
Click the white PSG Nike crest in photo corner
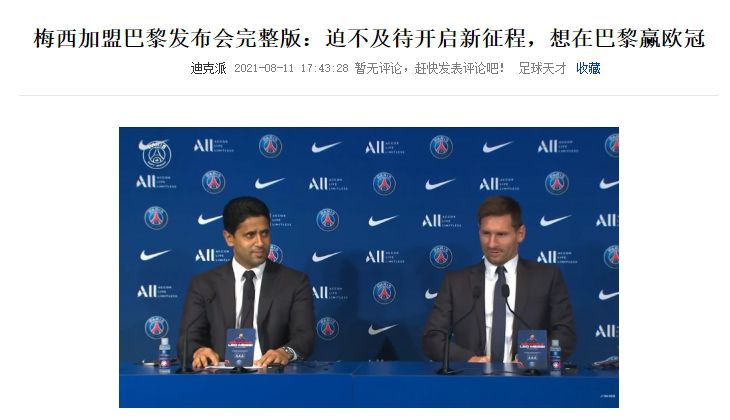click(x=155, y=152)
